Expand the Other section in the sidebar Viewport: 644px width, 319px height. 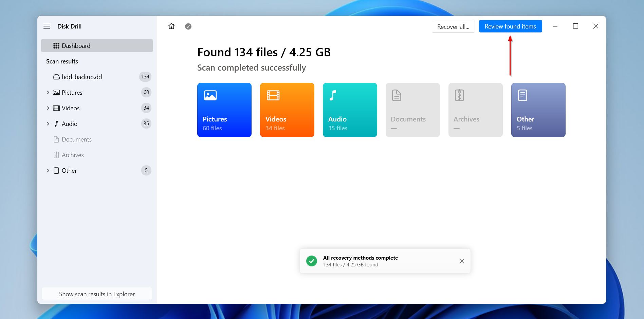[48, 170]
